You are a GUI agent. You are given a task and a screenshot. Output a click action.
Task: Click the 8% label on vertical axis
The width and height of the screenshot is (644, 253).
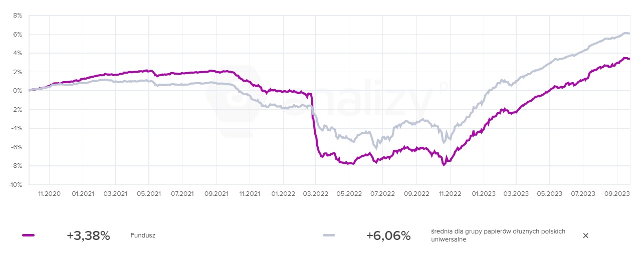pos(18,16)
